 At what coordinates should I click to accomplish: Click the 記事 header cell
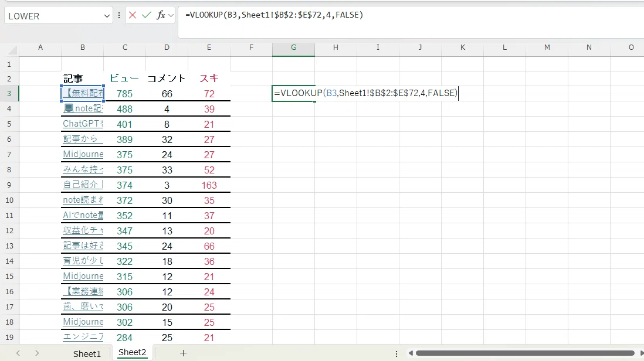point(73,79)
